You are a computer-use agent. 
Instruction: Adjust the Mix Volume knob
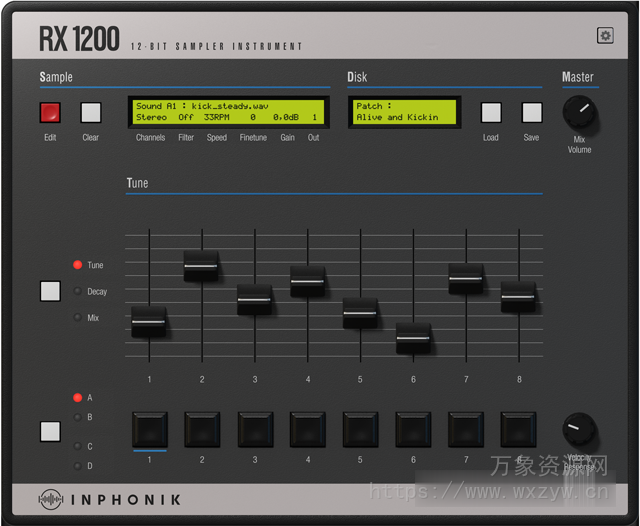point(579,112)
